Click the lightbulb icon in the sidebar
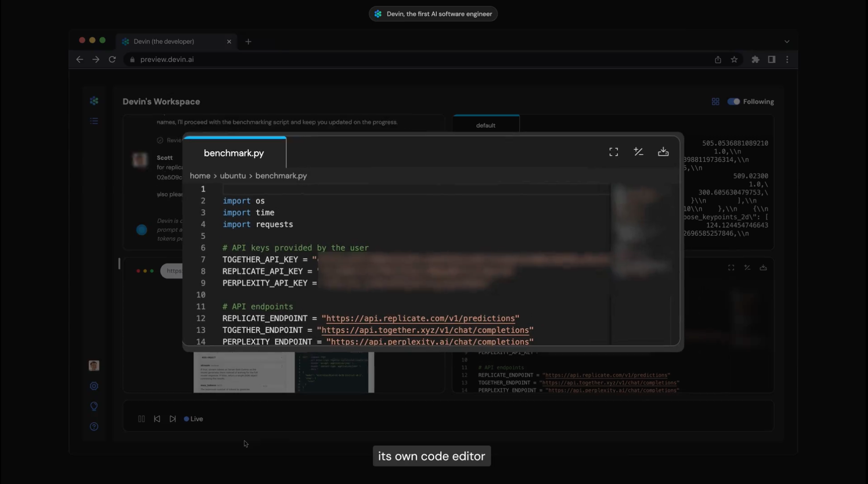Image resolution: width=868 pixels, height=484 pixels. pos(94,406)
